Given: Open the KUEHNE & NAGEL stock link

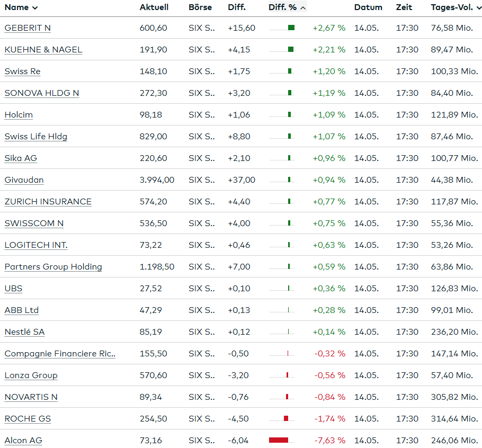Looking at the screenshot, I should (43, 50).
